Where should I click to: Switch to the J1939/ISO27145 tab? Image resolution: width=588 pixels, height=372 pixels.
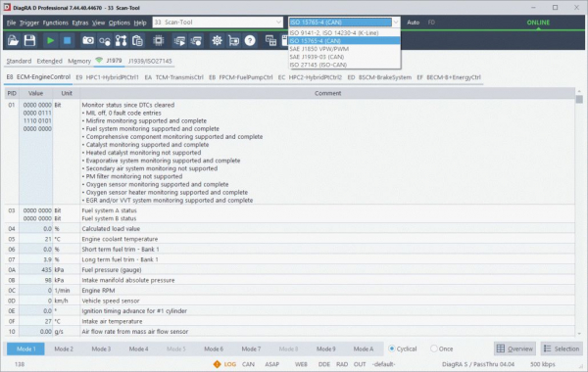coord(150,61)
